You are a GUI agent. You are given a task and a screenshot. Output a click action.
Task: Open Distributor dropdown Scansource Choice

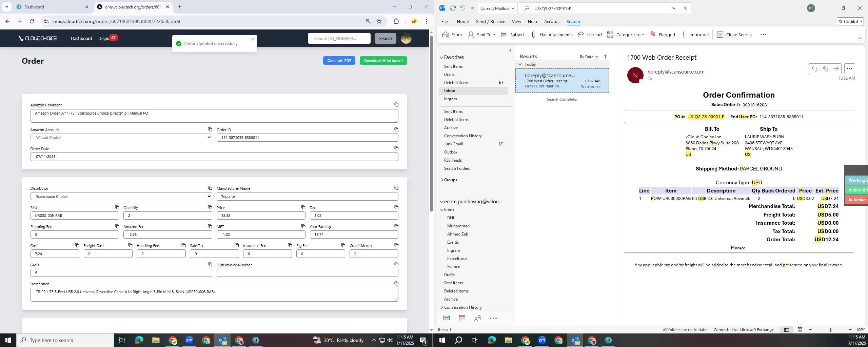click(x=121, y=196)
